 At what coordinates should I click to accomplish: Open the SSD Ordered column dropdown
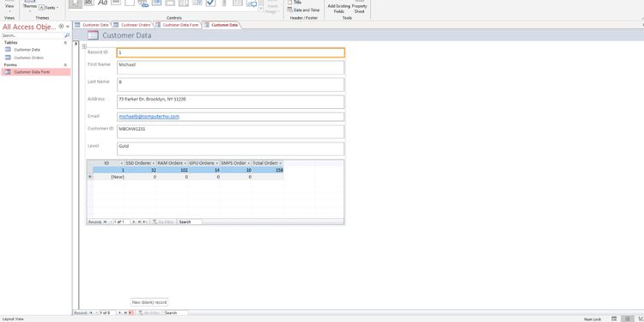click(153, 163)
